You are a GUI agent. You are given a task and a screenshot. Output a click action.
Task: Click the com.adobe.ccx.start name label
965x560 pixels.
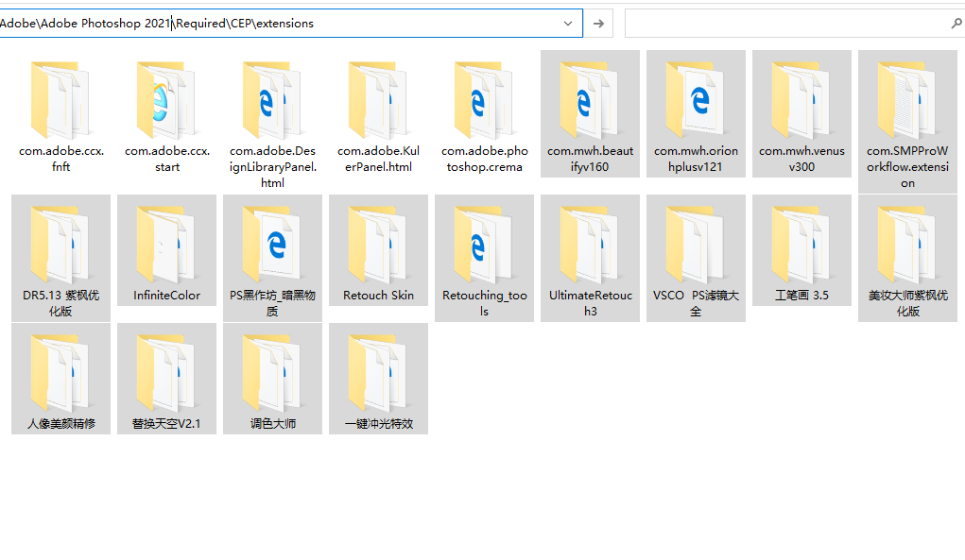click(166, 159)
